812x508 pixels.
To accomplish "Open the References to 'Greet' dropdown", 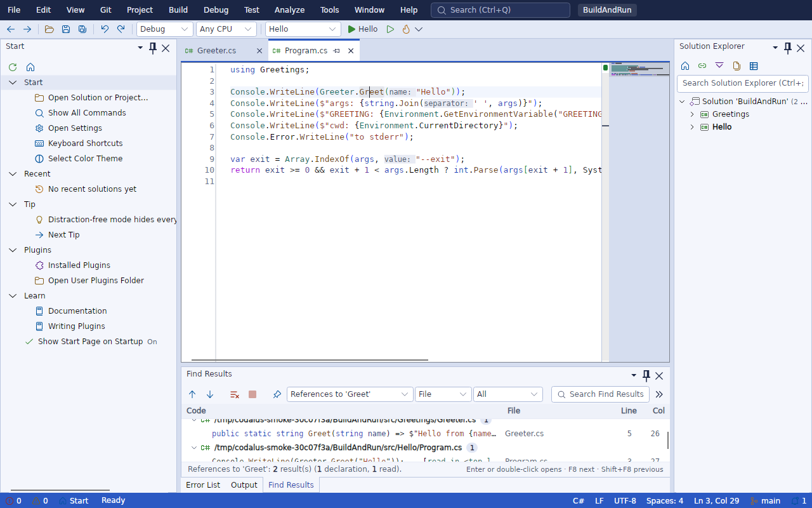I will click(x=350, y=394).
